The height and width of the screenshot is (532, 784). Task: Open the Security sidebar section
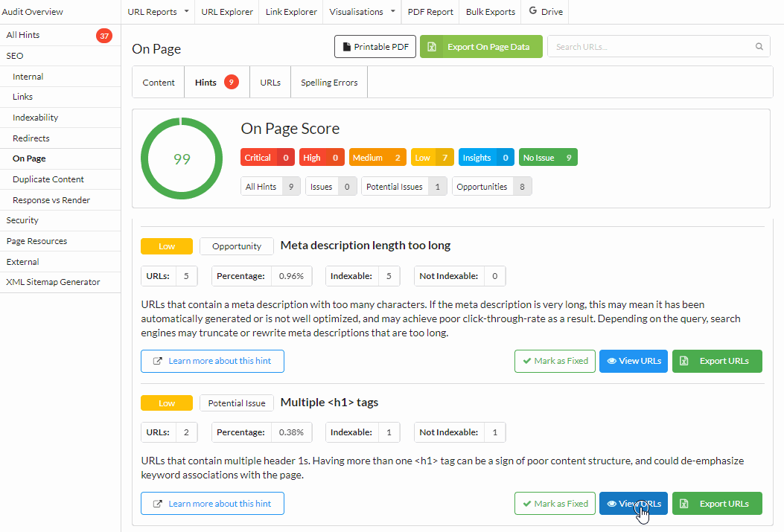tap(60, 220)
